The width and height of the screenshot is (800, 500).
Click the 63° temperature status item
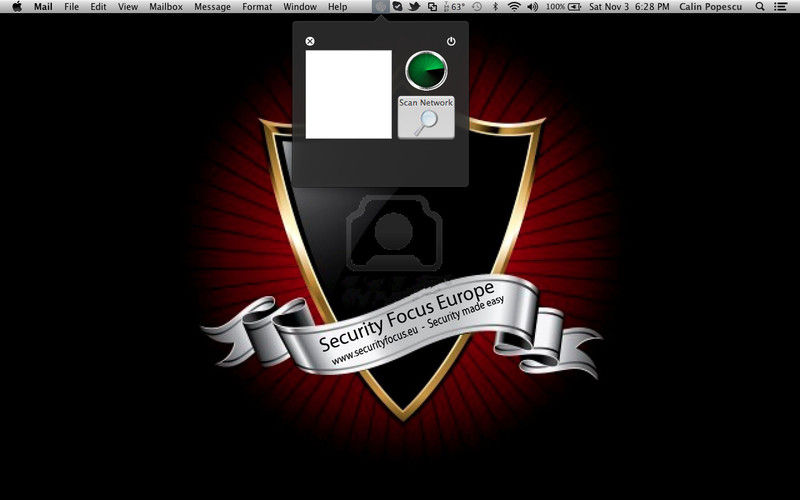[x=454, y=7]
